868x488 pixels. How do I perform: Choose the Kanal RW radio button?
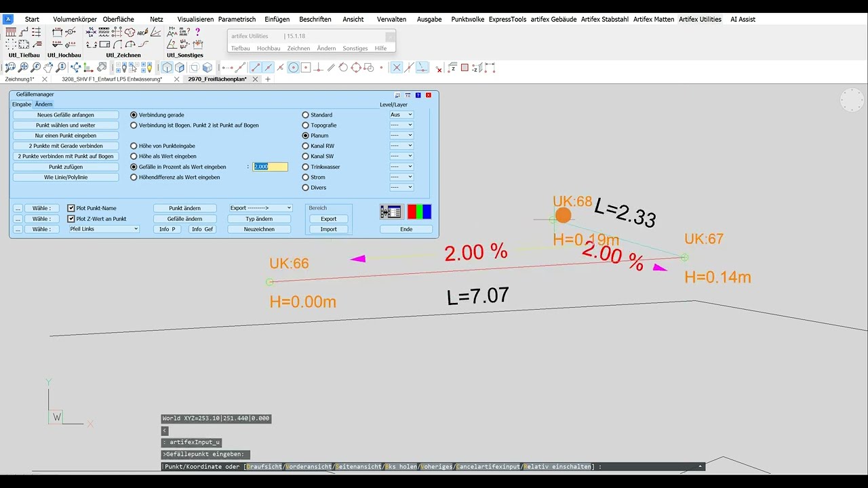click(x=305, y=146)
